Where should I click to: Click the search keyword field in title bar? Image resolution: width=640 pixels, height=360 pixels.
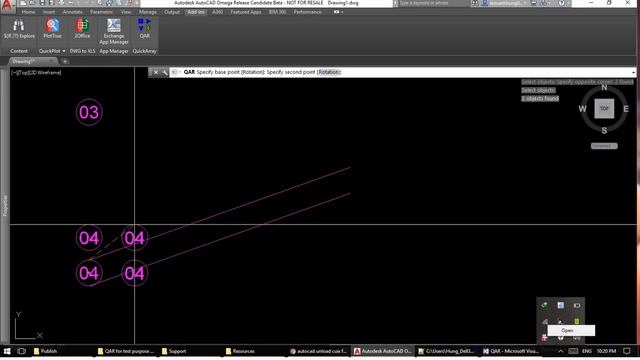433,3
